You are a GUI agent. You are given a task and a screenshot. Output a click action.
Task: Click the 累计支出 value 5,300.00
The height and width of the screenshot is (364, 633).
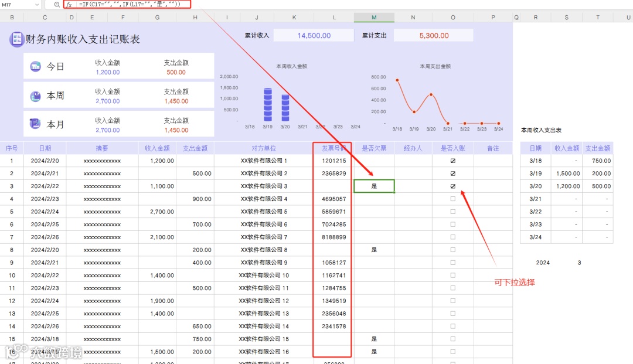pyautogui.click(x=434, y=36)
